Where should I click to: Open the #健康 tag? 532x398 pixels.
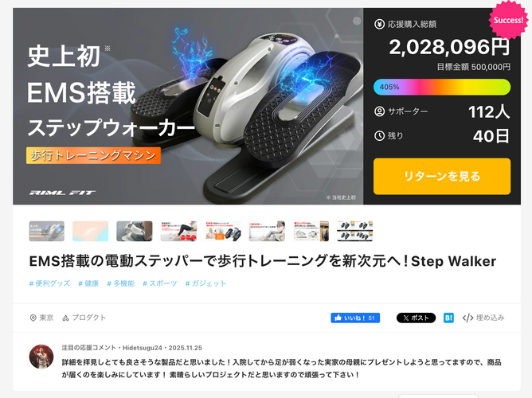(x=88, y=283)
